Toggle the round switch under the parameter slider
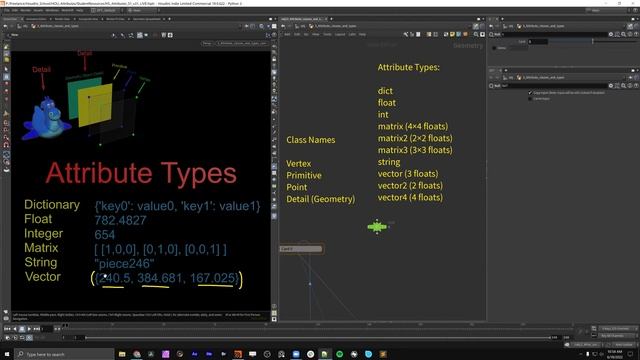Image resolution: width=640 pixels, height=360 pixels. [494, 48]
